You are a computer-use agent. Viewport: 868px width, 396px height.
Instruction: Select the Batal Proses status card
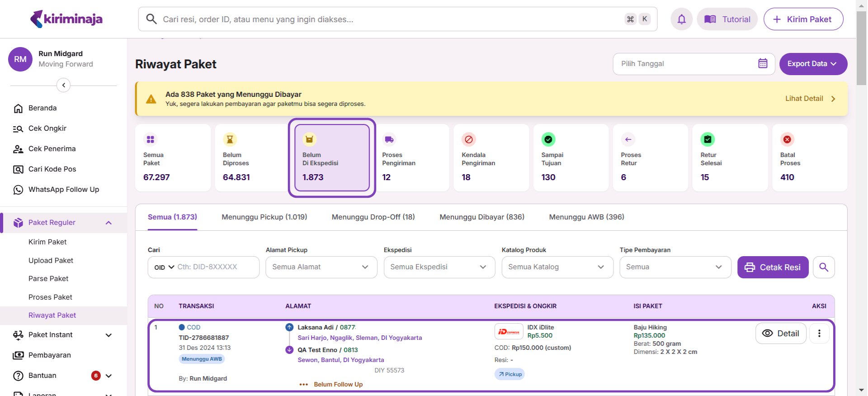(x=809, y=158)
